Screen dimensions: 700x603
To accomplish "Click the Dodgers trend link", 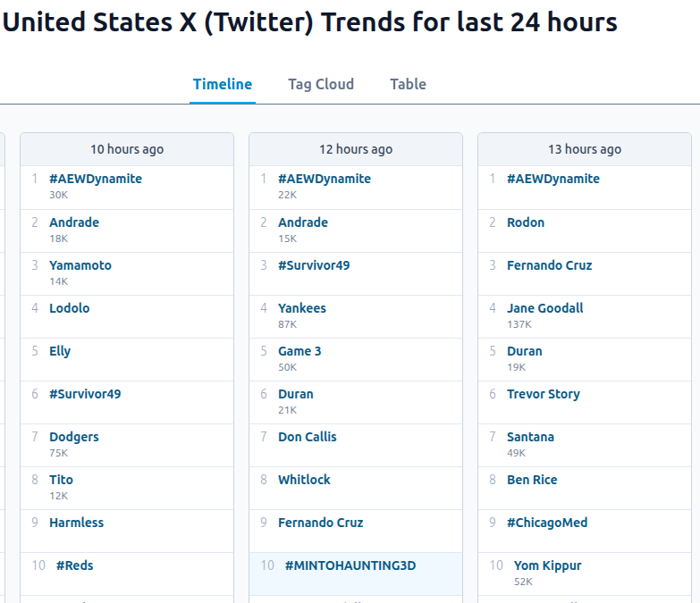I will click(74, 437).
